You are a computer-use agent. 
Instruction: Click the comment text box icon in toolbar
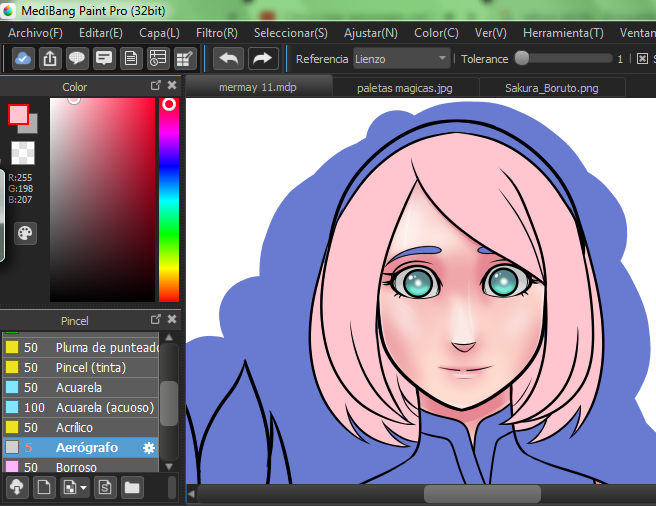pyautogui.click(x=104, y=59)
